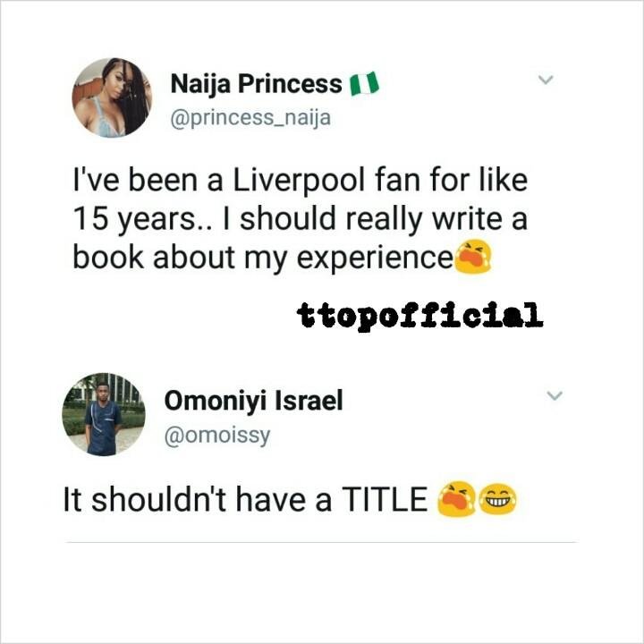The width and height of the screenshot is (644, 644).
Task: Click the word 'TITLE' in the reply
Action: point(385,499)
